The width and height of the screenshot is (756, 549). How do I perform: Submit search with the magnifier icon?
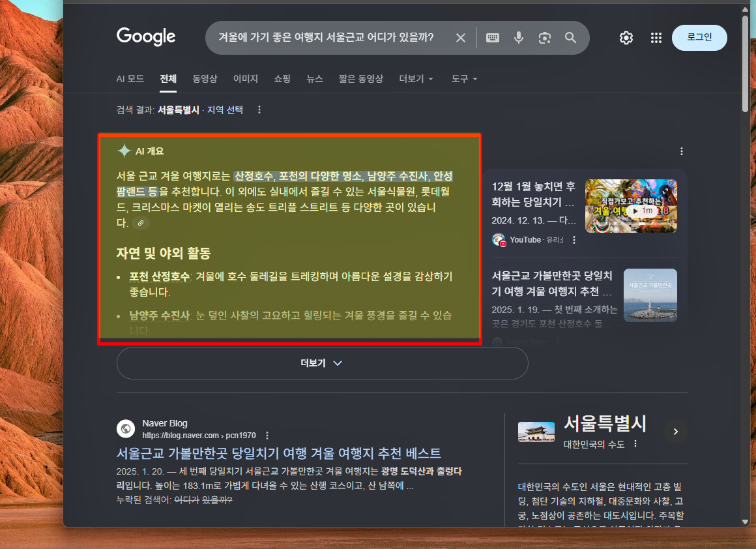(x=570, y=38)
